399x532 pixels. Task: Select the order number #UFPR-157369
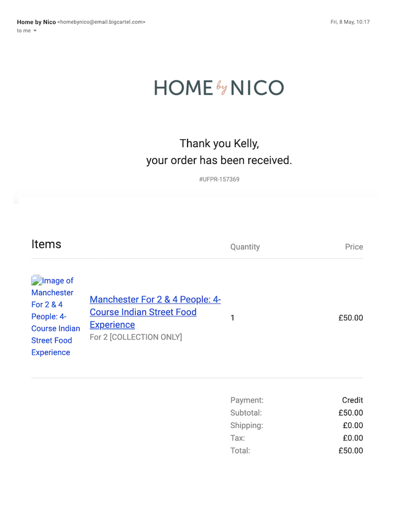pyautogui.click(x=219, y=179)
